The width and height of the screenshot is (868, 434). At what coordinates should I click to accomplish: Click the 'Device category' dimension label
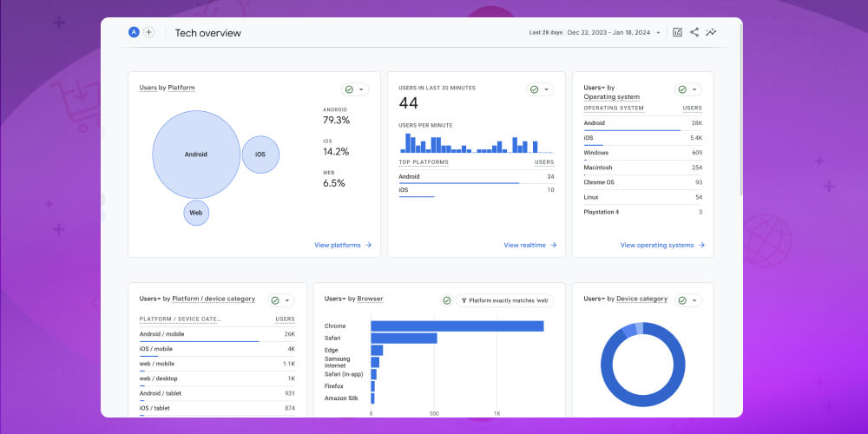(x=642, y=299)
